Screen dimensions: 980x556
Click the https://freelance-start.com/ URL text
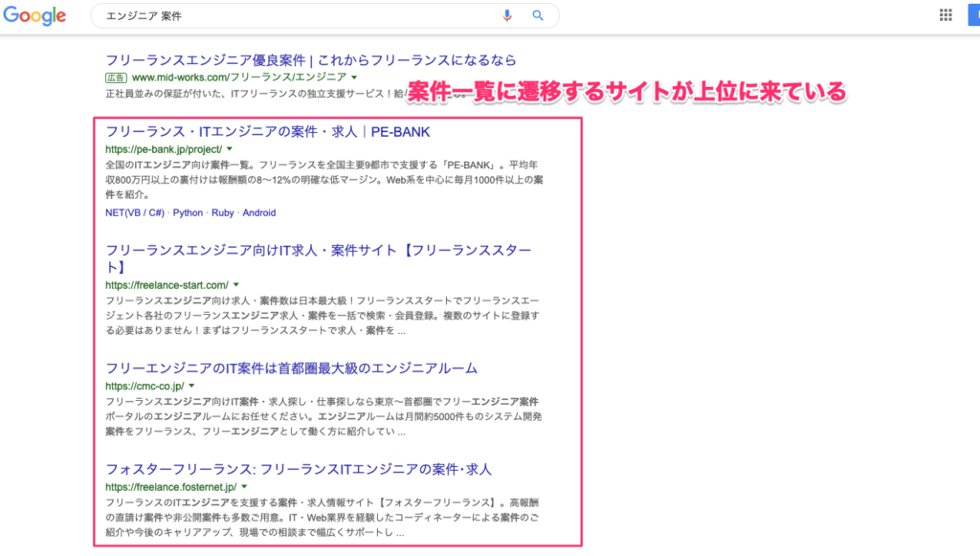[x=167, y=285]
